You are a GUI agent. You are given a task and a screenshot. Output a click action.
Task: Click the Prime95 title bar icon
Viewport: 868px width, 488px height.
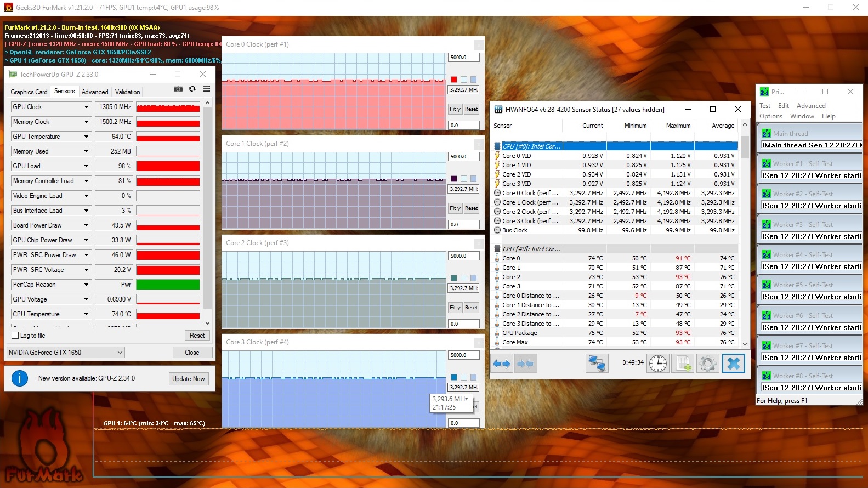tap(764, 92)
